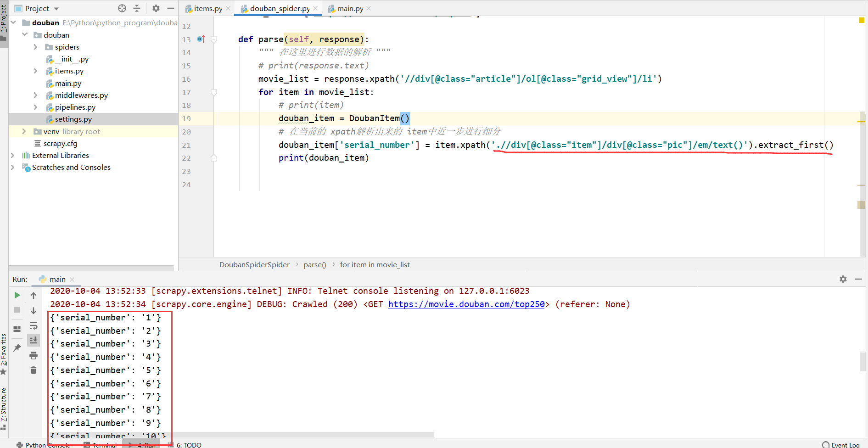This screenshot has height=448, width=868.
Task: Click the locate/scroll from source icon
Action: (122, 8)
